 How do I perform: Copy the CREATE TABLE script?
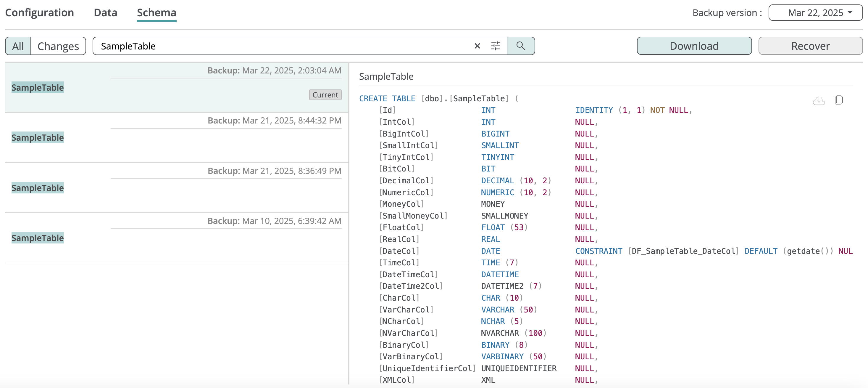coord(839,100)
